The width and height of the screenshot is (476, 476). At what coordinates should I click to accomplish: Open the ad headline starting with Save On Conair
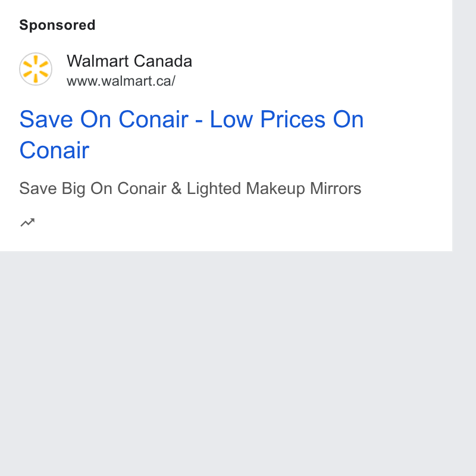coord(191,134)
